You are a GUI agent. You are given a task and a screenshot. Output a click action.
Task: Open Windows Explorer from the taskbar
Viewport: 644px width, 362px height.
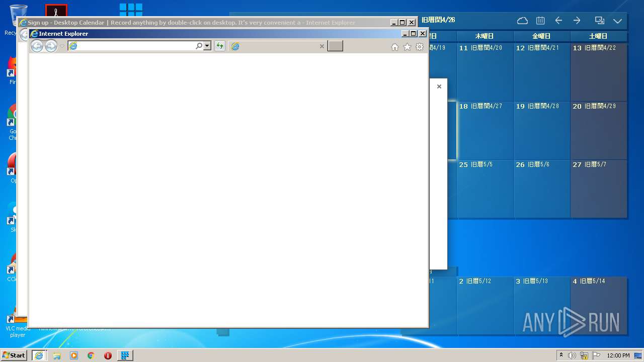(57, 355)
